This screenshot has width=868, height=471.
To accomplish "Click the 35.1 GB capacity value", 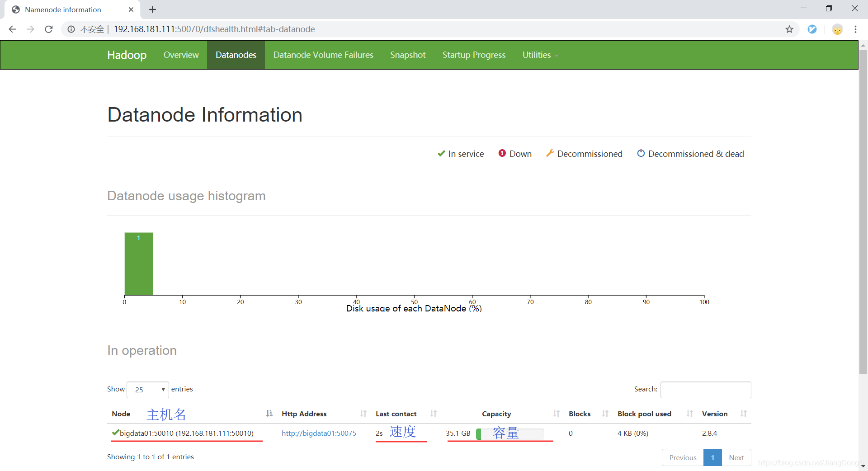I will click(x=458, y=433).
